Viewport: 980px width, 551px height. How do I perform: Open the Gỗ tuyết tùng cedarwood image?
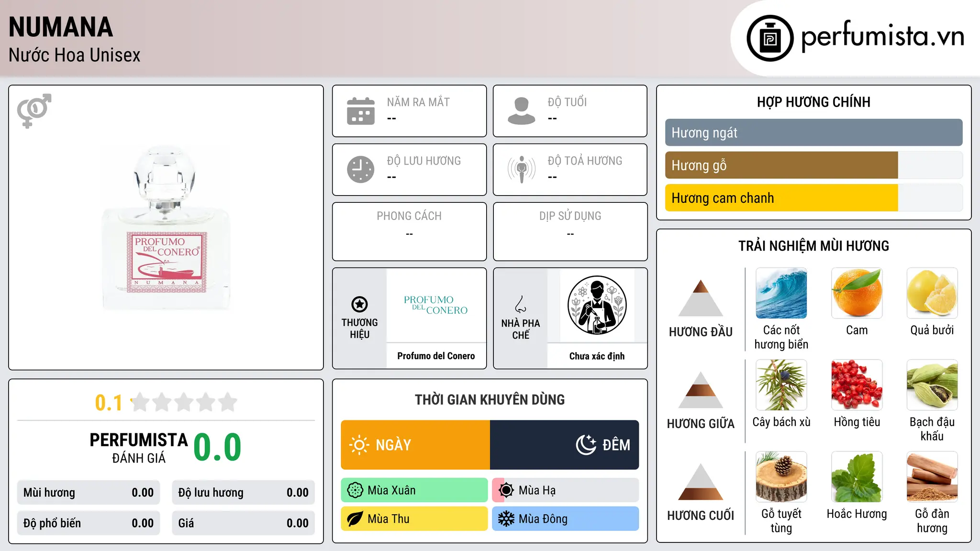pyautogui.click(x=781, y=477)
